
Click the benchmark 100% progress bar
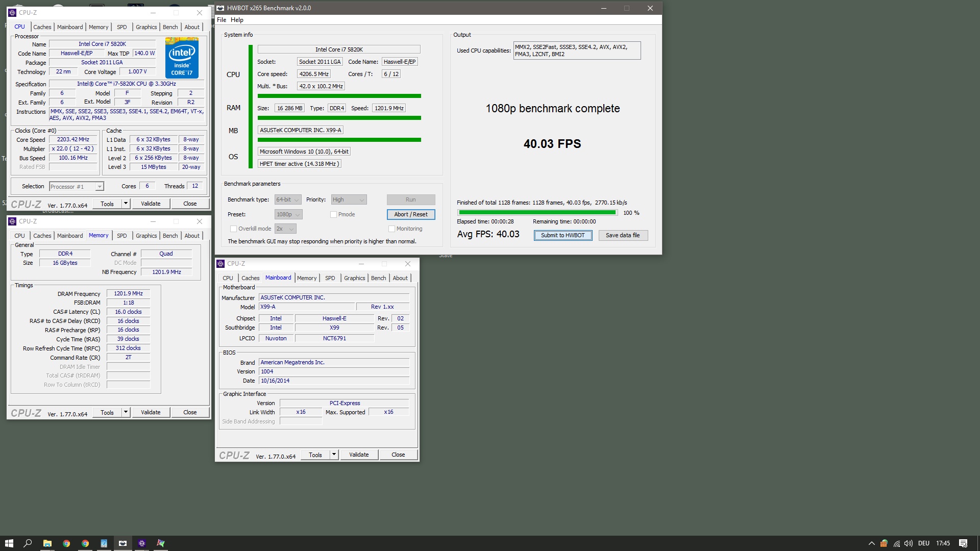pyautogui.click(x=537, y=212)
